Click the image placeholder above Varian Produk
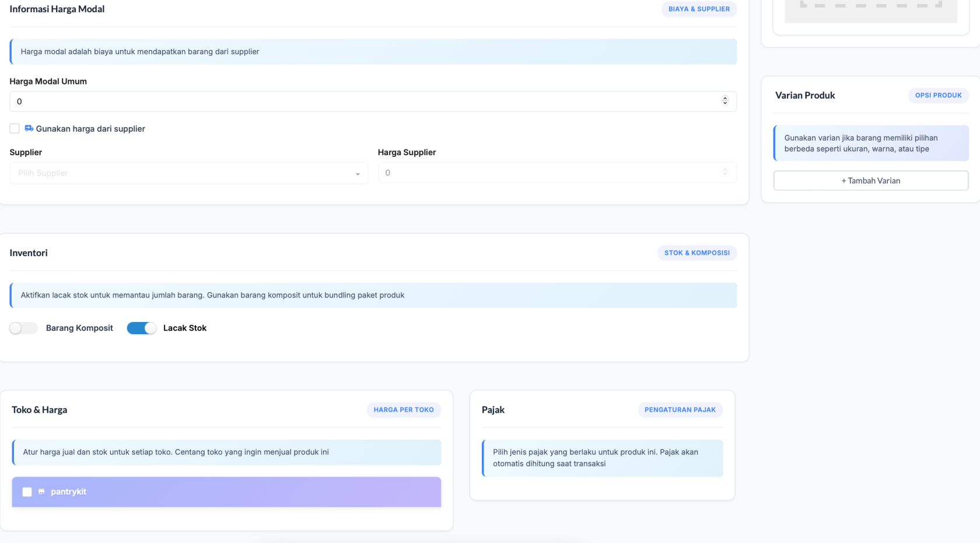The image size is (980, 543). click(870, 12)
